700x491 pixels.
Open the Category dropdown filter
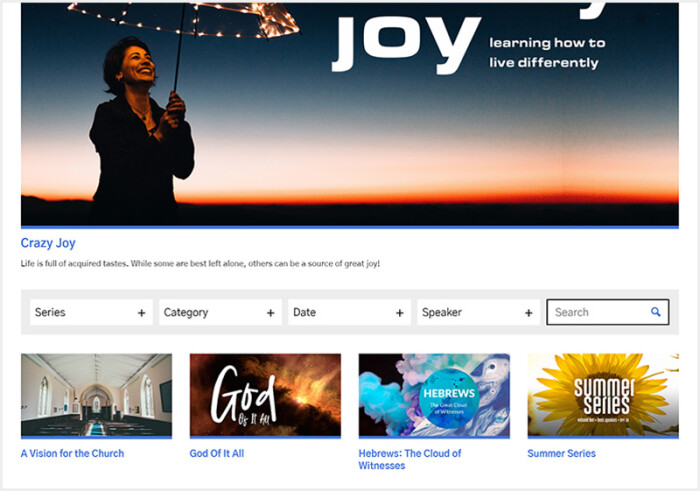click(221, 312)
